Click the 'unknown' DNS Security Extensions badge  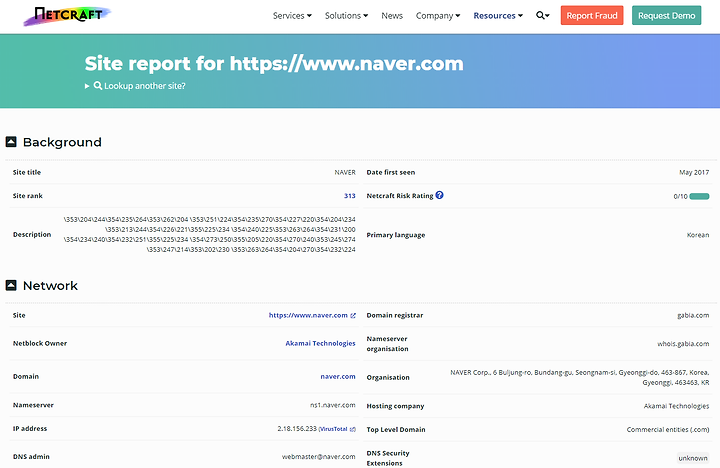693,458
